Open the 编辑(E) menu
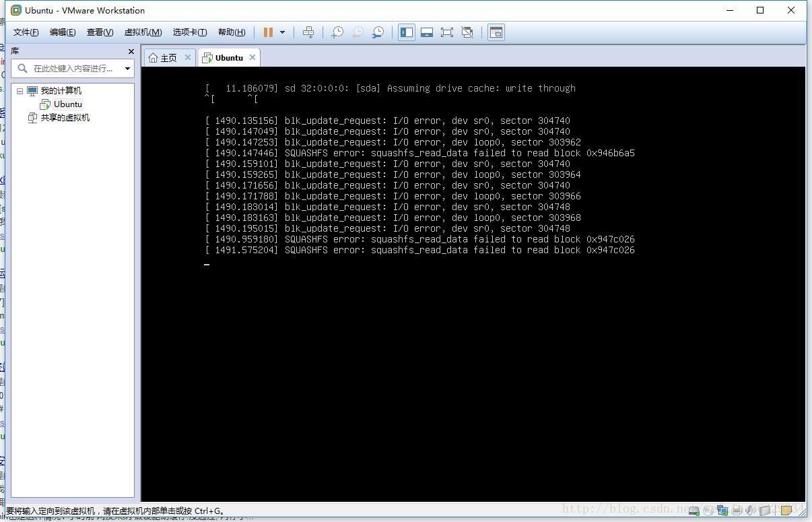The width and height of the screenshot is (812, 522). (62, 32)
